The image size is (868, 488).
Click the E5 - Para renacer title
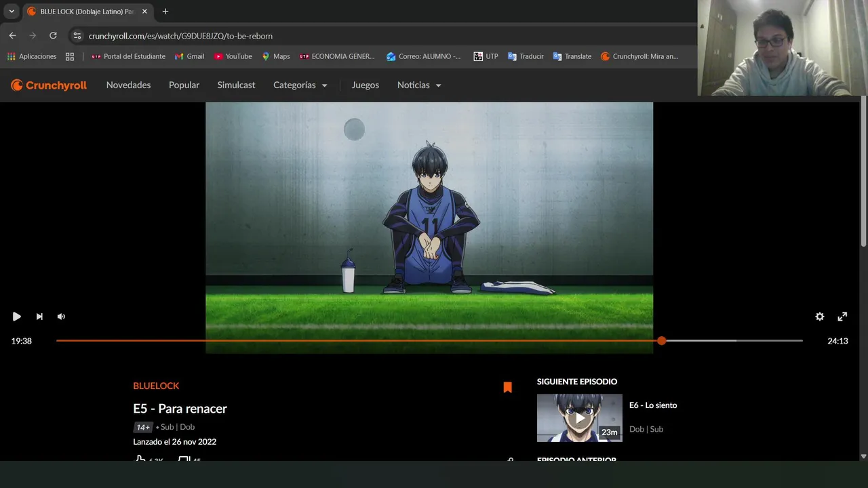[180, 408]
